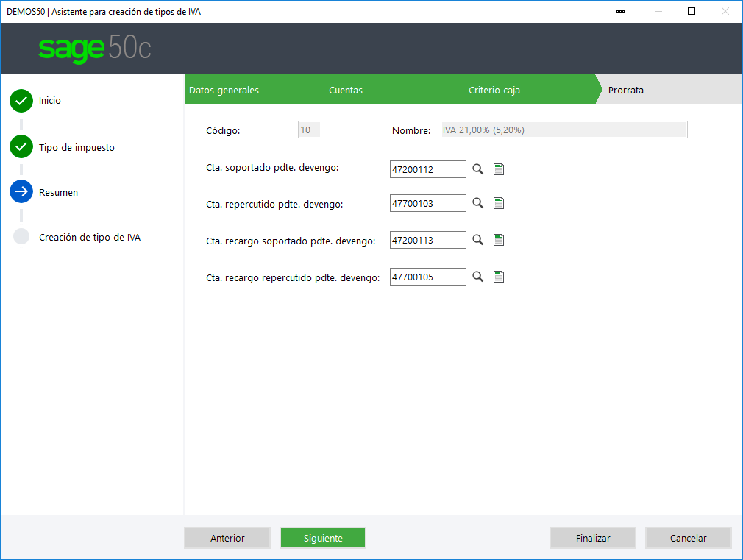Select the Tipo de impuesto step label
This screenshot has width=743, height=560.
click(x=77, y=147)
